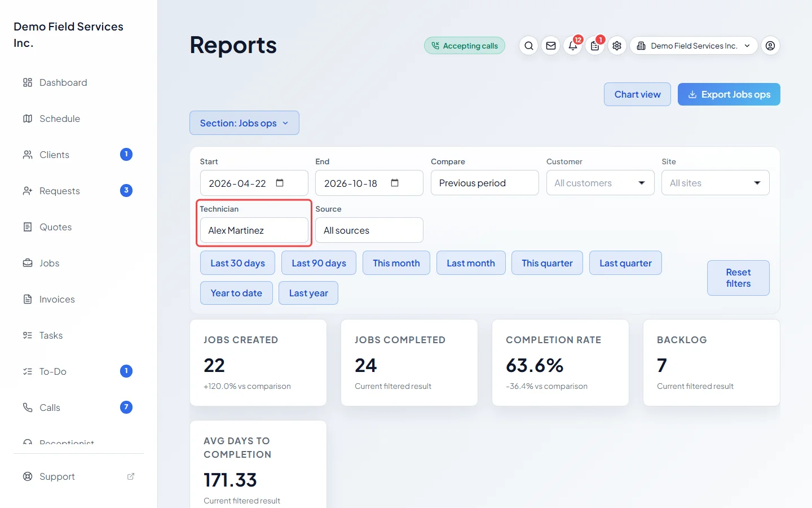812x508 pixels.
Task: Click the Tasks list icon
Action: point(28,335)
